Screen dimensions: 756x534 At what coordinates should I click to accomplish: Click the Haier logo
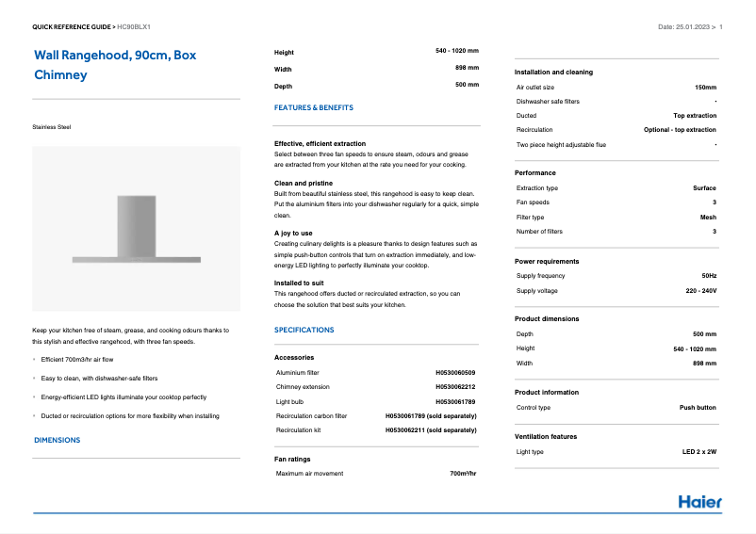click(x=699, y=502)
